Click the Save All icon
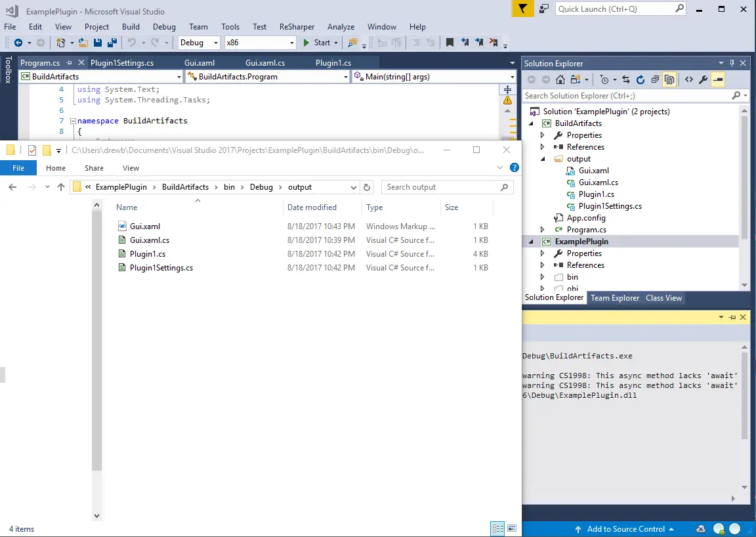The height and width of the screenshot is (537, 756). point(112,43)
